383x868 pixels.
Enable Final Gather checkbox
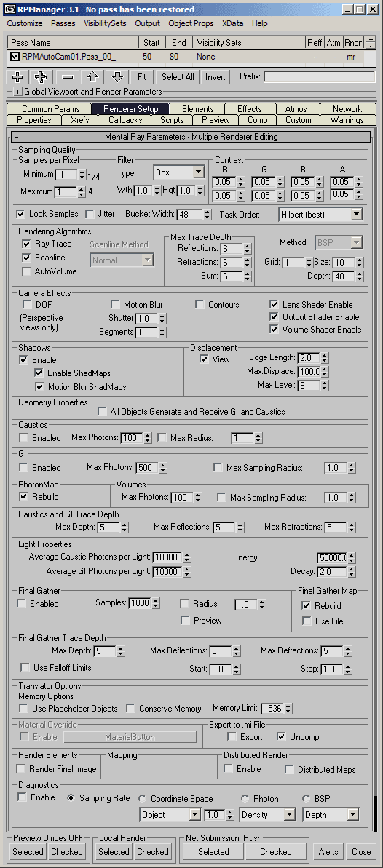[22, 603]
